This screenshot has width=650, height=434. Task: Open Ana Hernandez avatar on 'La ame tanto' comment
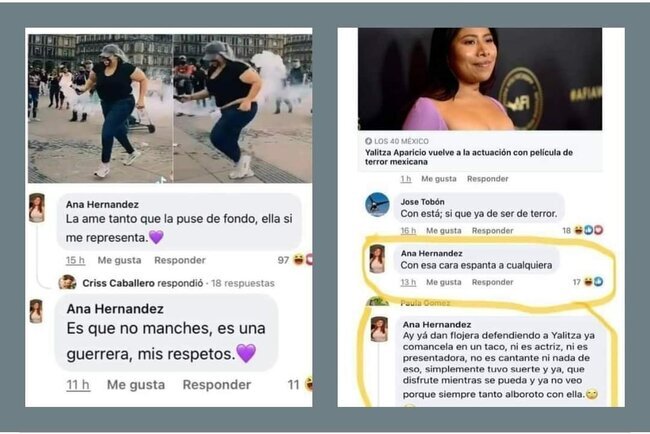36,208
